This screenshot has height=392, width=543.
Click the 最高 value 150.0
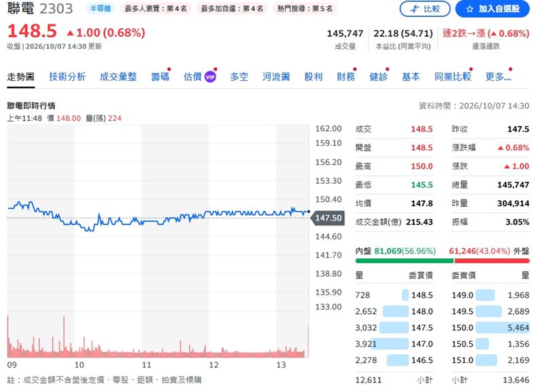(x=422, y=166)
